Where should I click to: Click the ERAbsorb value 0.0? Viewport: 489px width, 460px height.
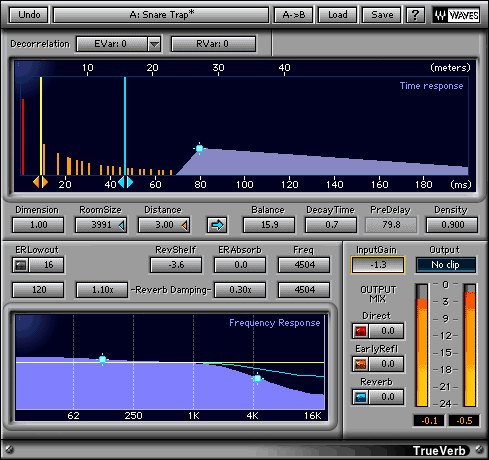click(240, 265)
